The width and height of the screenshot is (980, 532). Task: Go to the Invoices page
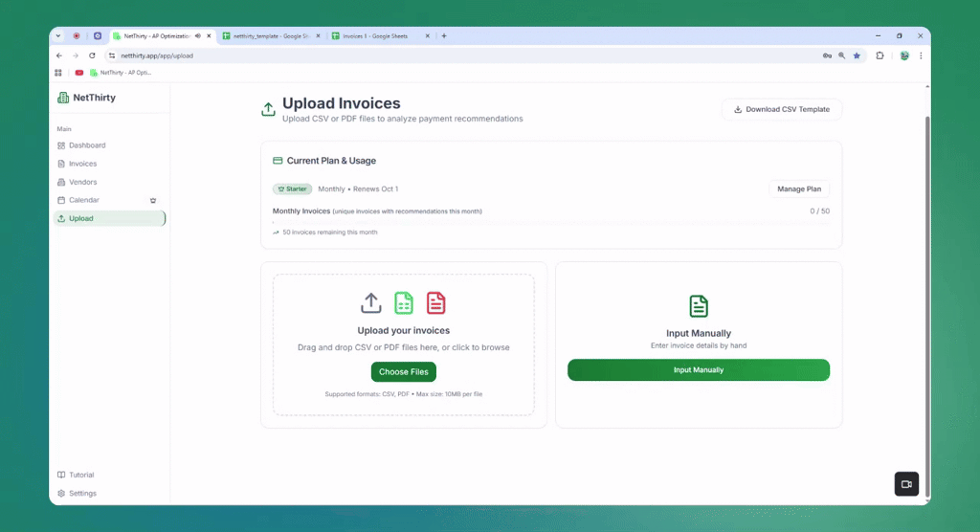pos(82,164)
